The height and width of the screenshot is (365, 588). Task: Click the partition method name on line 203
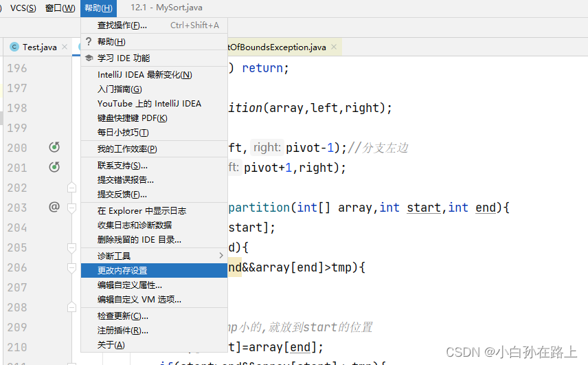point(259,208)
